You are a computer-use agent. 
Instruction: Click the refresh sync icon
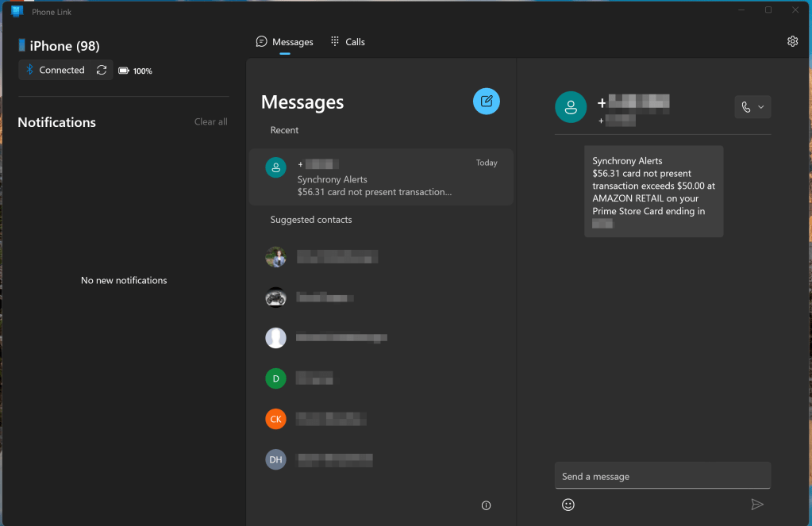point(102,70)
